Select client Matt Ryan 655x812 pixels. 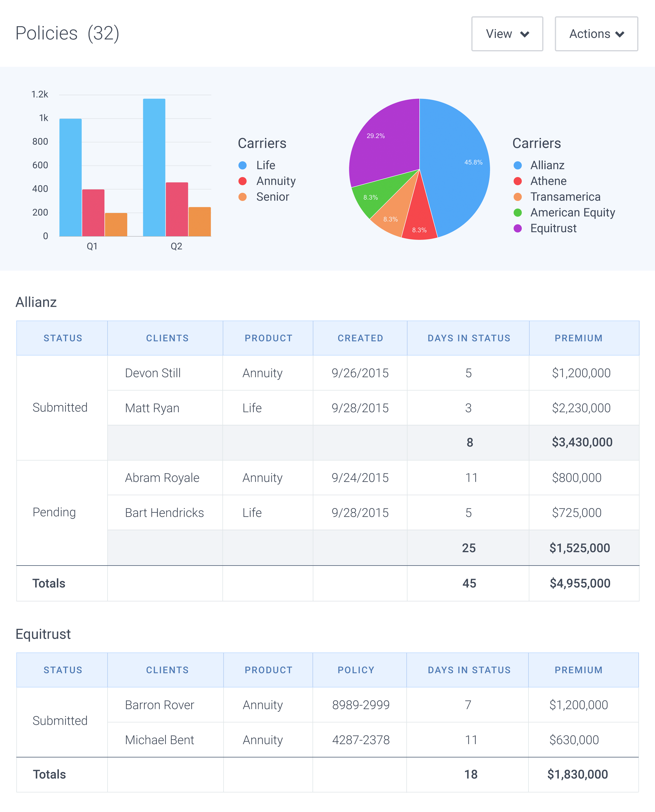point(152,408)
